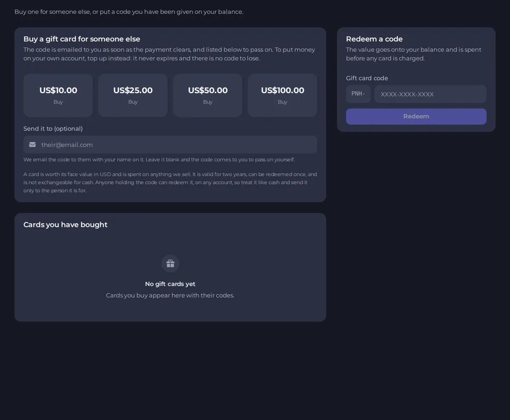Image resolution: width=510 pixels, height=420 pixels.
Task: Select the 'No gift cards yet' text
Action: tap(170, 284)
